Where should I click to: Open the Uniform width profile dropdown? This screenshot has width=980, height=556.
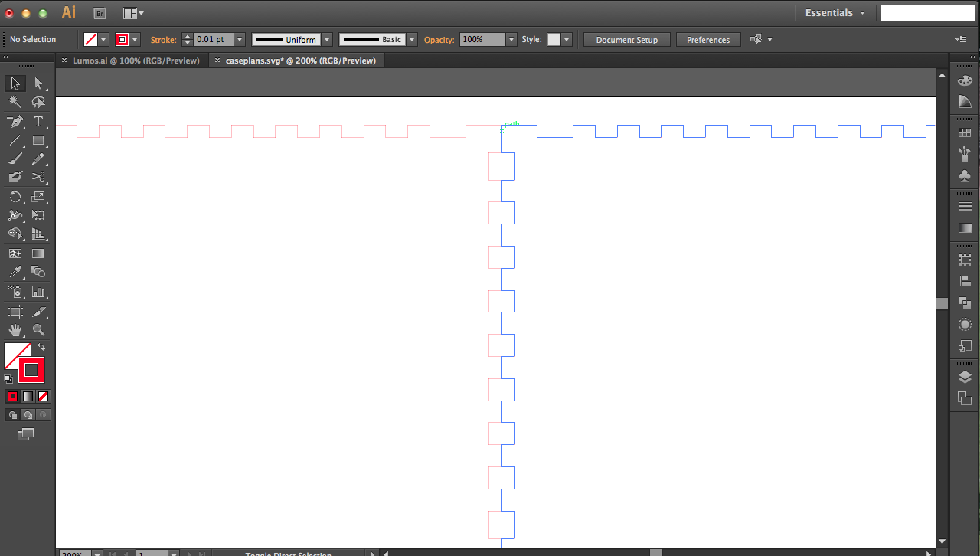327,40
